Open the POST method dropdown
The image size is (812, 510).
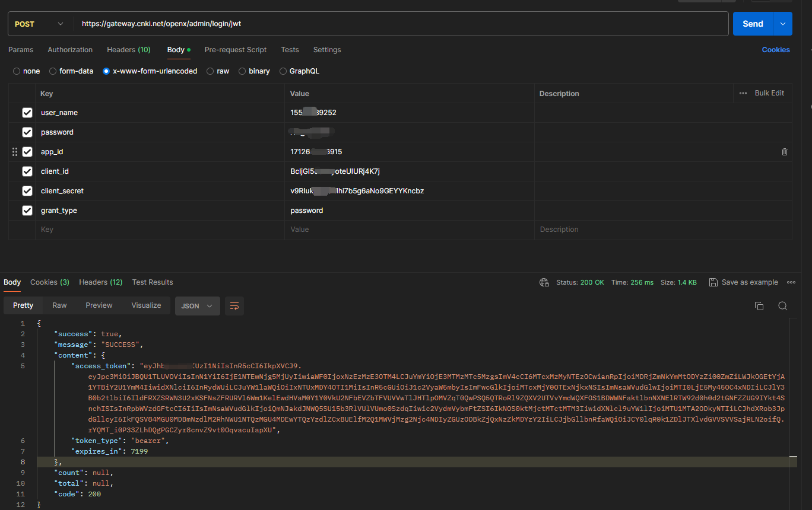pos(40,24)
